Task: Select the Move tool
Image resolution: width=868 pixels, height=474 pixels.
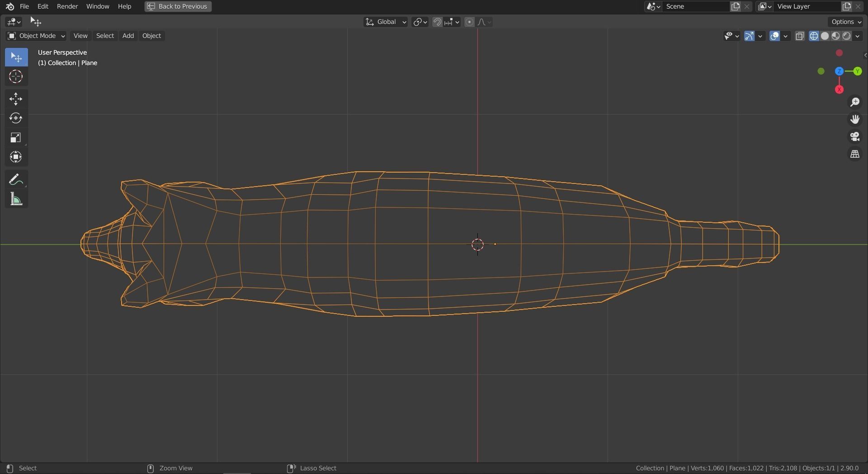Action: pyautogui.click(x=16, y=99)
